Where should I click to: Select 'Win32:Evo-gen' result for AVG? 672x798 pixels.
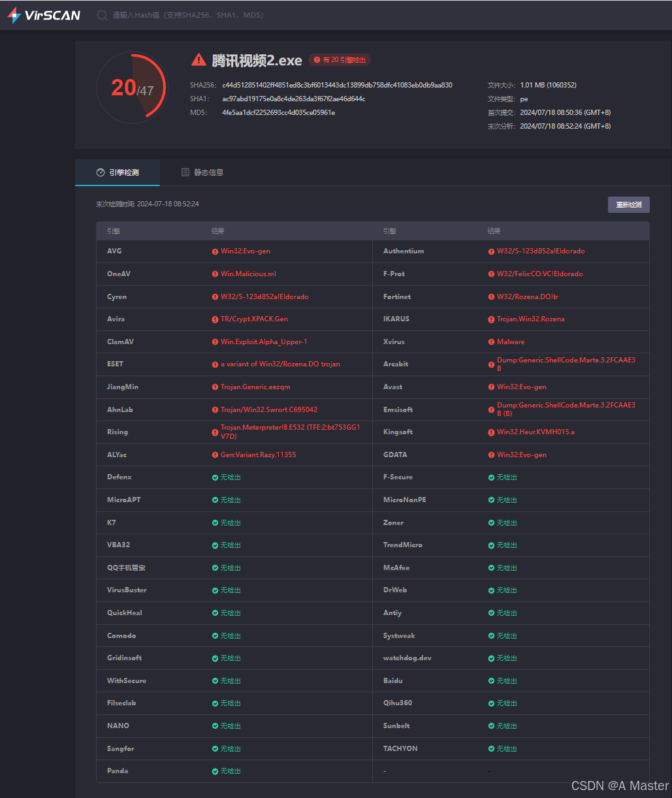pyautogui.click(x=246, y=251)
